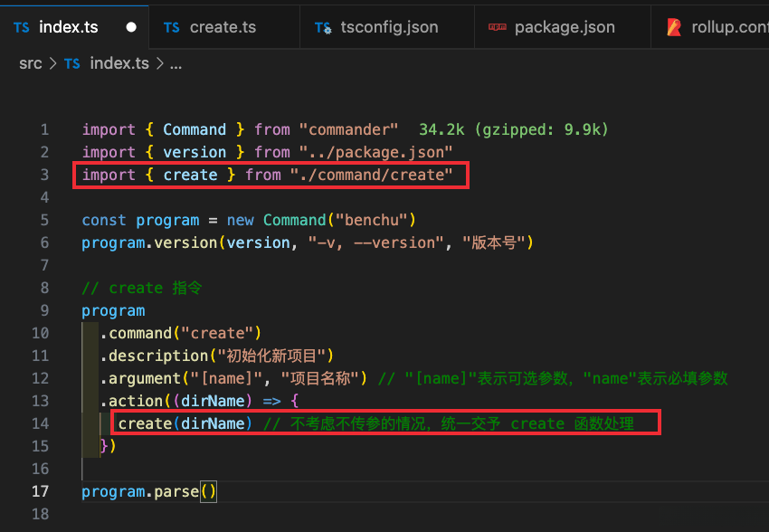Click the word program on line 9
The height and width of the screenshot is (532, 769).
113,311
